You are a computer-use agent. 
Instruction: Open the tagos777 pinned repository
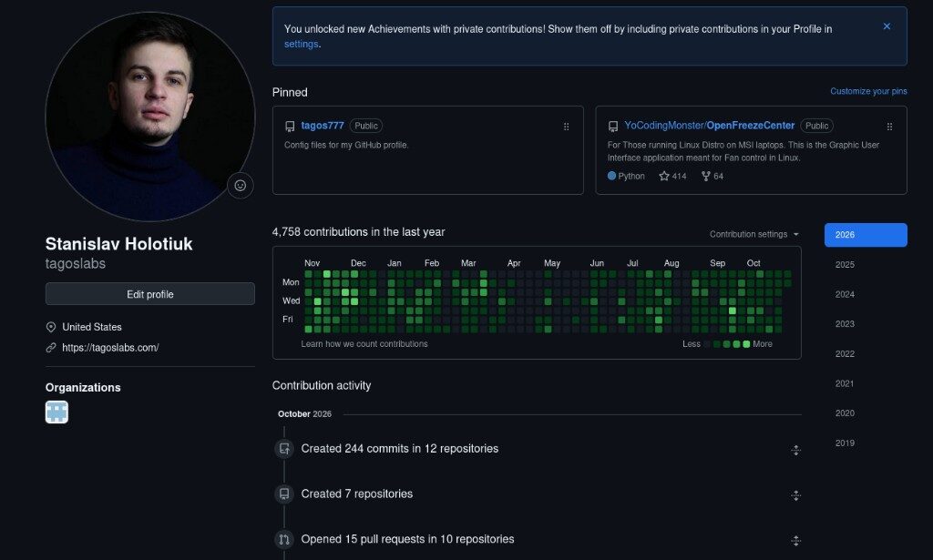click(x=322, y=126)
